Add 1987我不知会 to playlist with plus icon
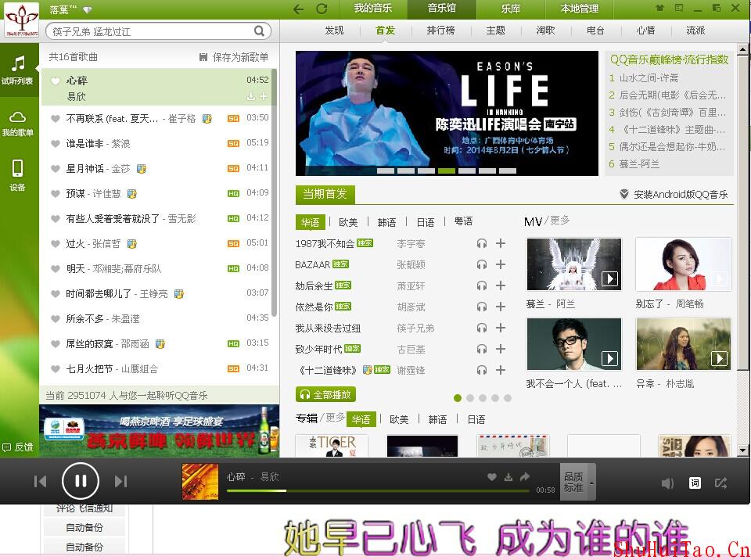The height and width of the screenshot is (560, 751). tap(501, 243)
